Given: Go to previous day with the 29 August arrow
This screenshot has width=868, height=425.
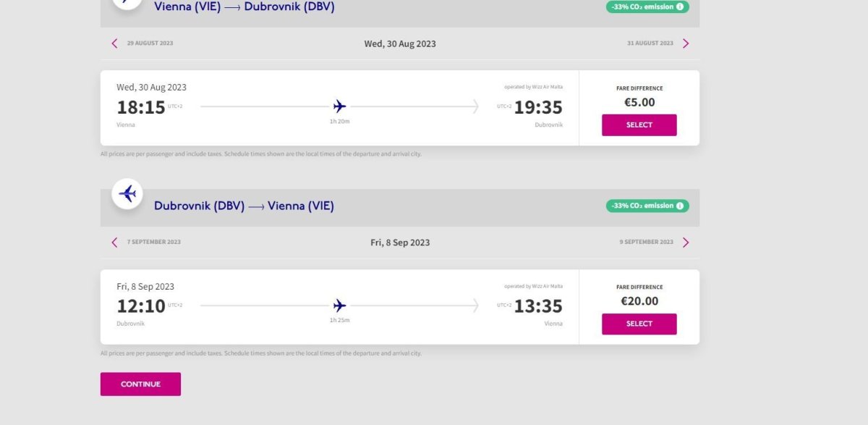Looking at the screenshot, I should 114,43.
